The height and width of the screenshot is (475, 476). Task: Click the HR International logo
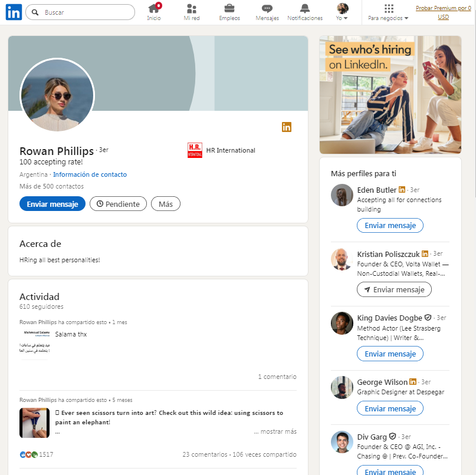195,150
